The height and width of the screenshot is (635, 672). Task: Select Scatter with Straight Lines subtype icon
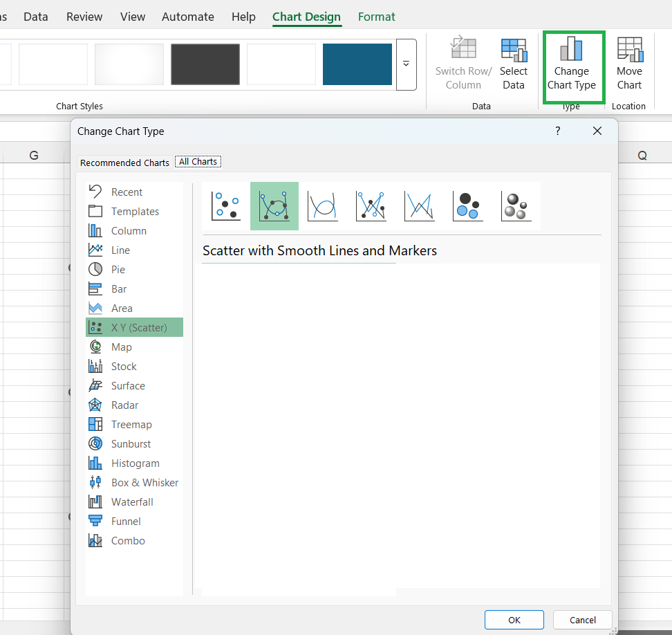420,206
